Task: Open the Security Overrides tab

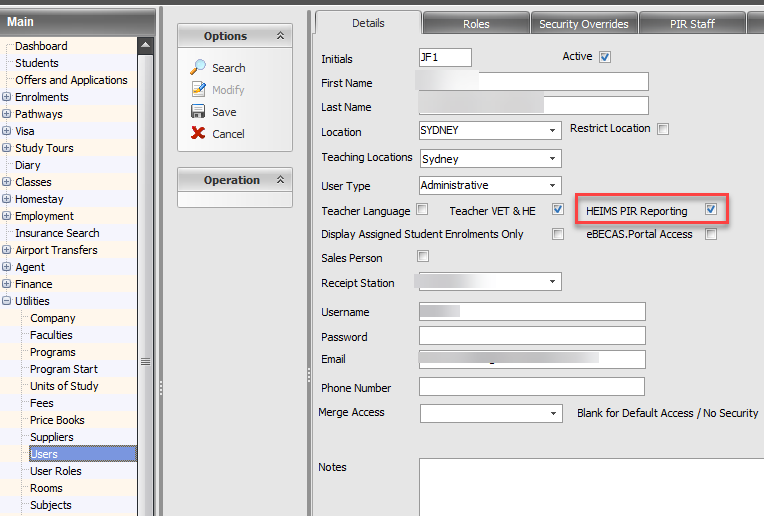Action: (x=584, y=24)
